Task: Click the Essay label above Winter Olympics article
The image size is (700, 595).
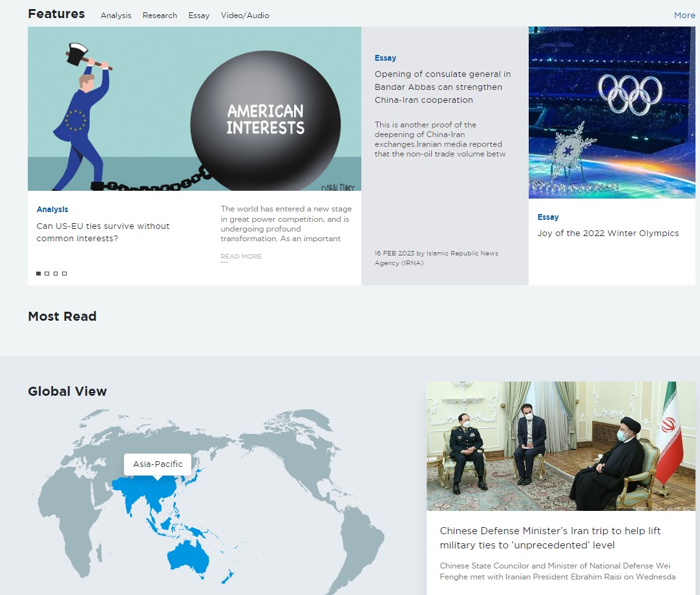Action: pyautogui.click(x=547, y=217)
